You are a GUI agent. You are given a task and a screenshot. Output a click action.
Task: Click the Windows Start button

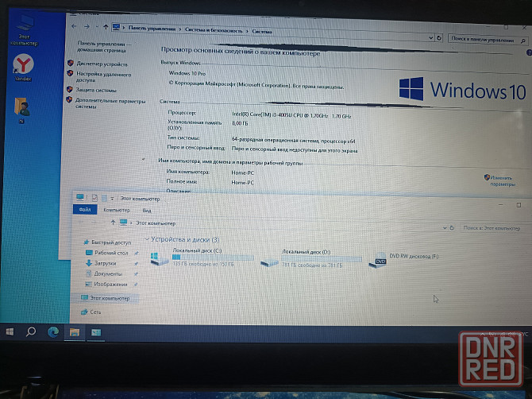[x=10, y=331]
